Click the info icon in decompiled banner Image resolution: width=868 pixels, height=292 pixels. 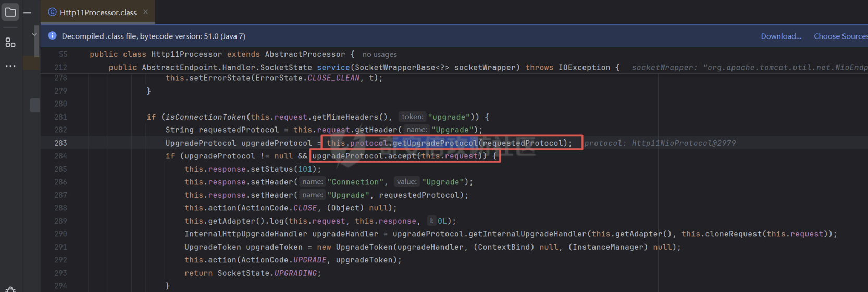coord(52,36)
